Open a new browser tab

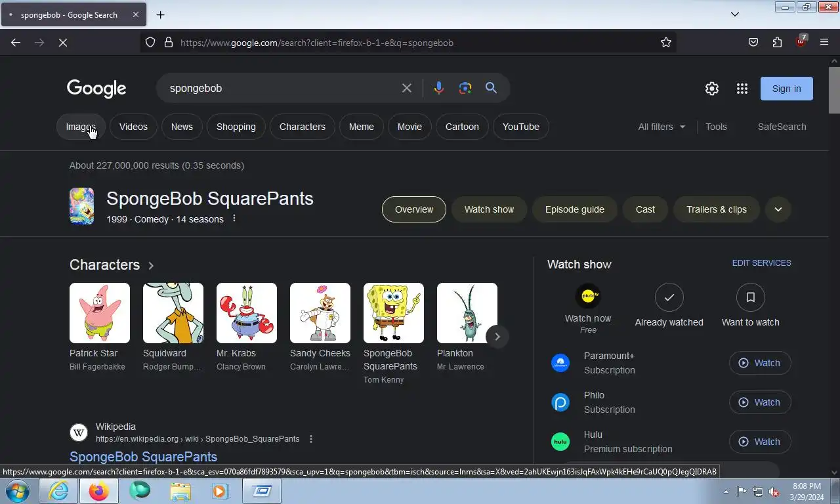[x=160, y=14]
